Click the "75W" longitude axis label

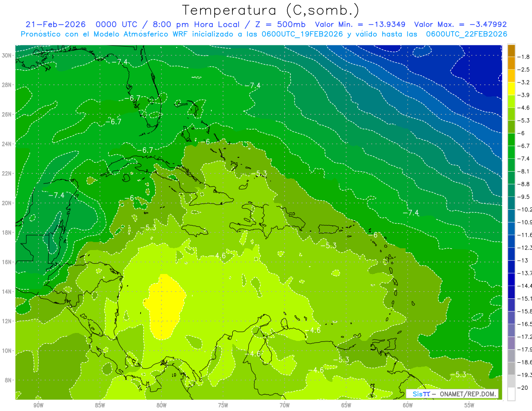pyautogui.click(x=223, y=405)
